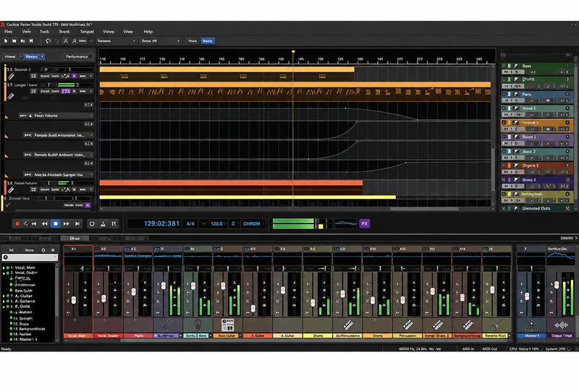Click the 120.0 tempo field

[216, 223]
